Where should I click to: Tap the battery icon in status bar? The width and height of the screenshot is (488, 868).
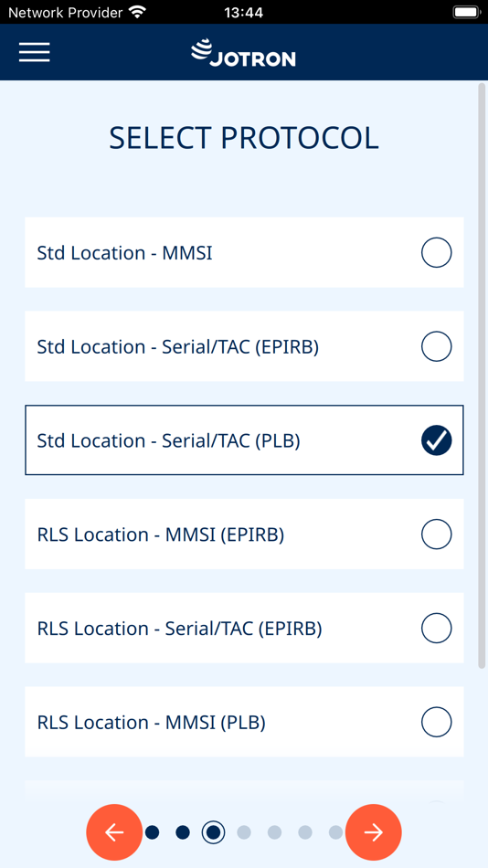465,12
